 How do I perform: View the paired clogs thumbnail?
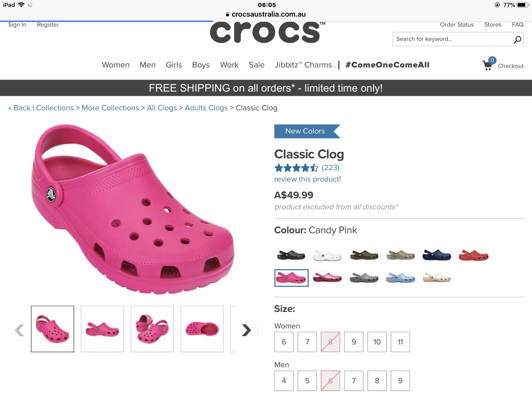pyautogui.click(x=152, y=329)
